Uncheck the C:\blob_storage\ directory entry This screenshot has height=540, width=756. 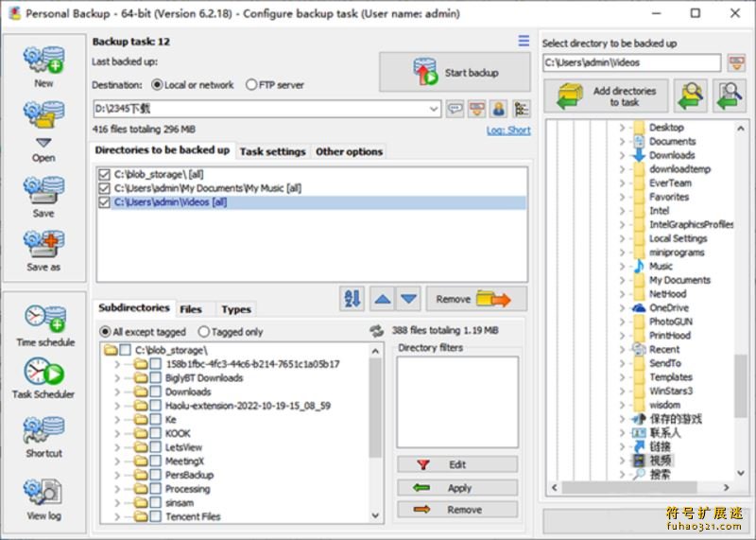104,174
